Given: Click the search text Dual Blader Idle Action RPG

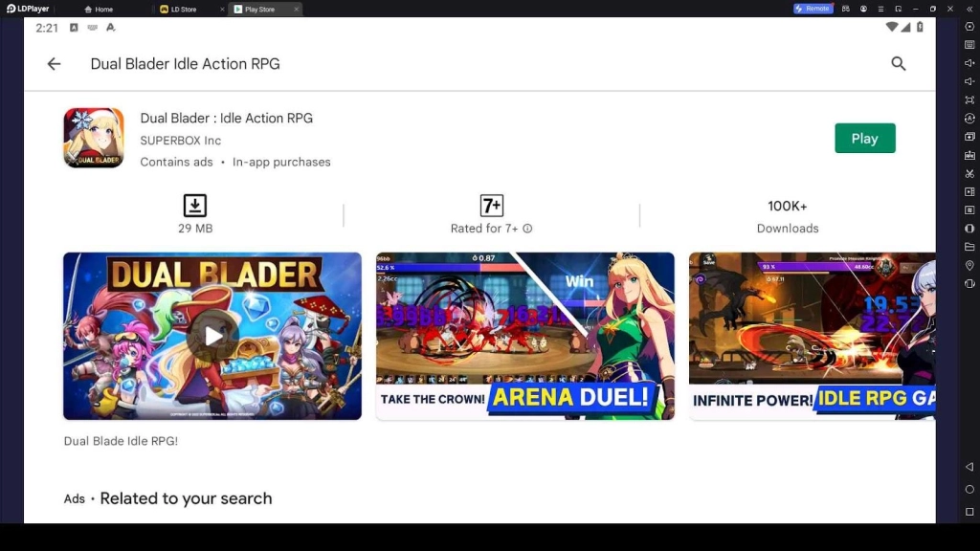Looking at the screenshot, I should click(185, 64).
